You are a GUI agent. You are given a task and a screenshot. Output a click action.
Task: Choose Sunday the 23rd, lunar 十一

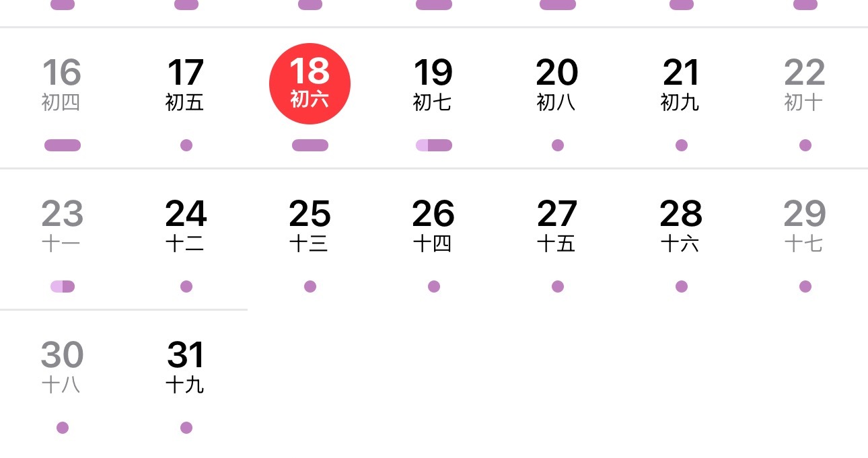tap(62, 225)
